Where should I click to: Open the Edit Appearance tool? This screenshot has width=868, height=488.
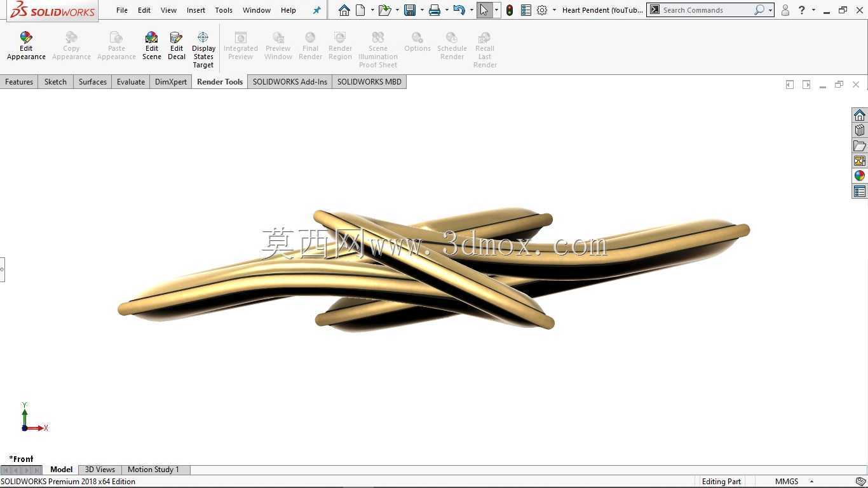click(26, 46)
